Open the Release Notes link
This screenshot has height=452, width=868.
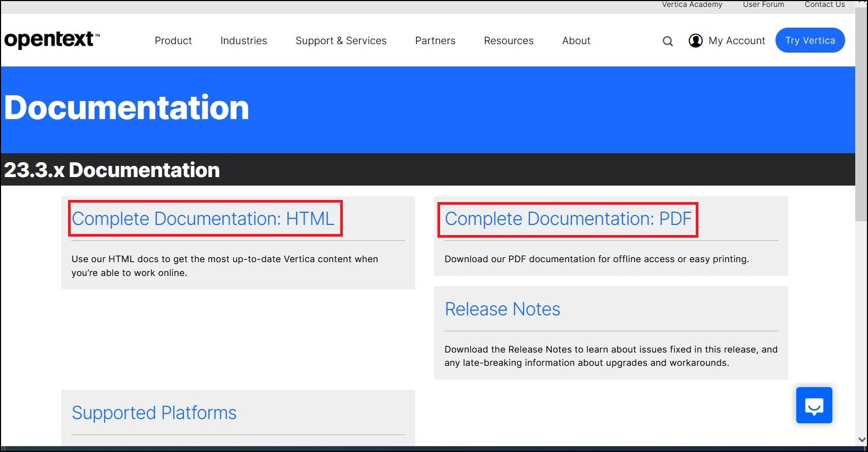coord(502,309)
